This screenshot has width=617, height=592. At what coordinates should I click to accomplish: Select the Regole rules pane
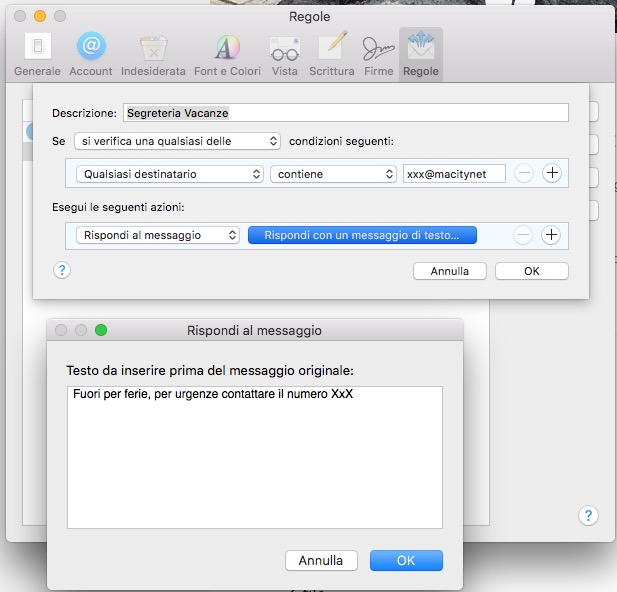pyautogui.click(x=421, y=54)
